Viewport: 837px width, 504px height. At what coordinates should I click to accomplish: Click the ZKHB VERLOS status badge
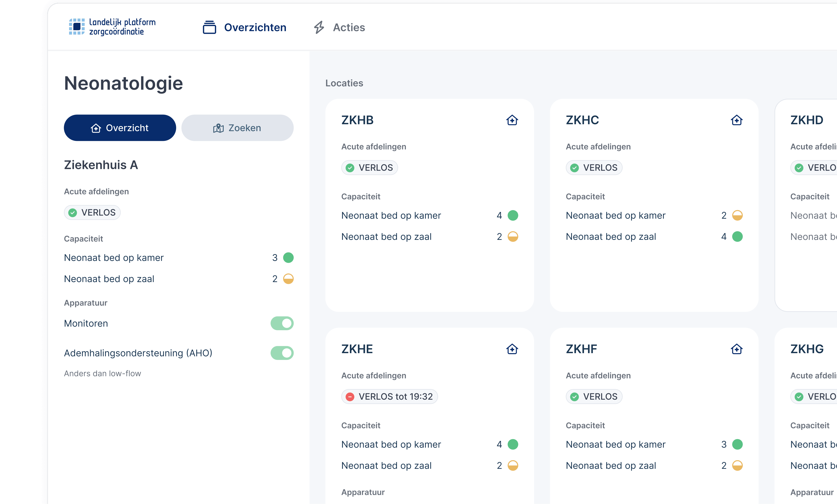[370, 168]
